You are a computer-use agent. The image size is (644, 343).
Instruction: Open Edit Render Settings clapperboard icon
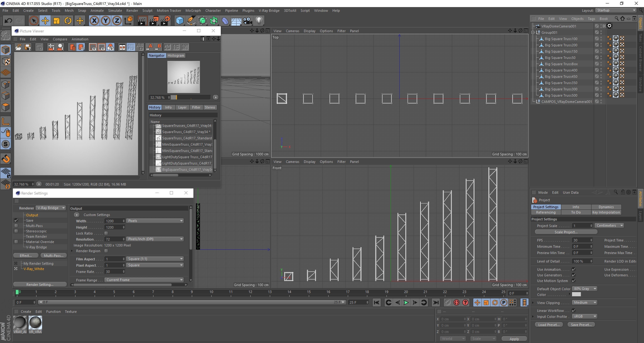click(x=165, y=21)
